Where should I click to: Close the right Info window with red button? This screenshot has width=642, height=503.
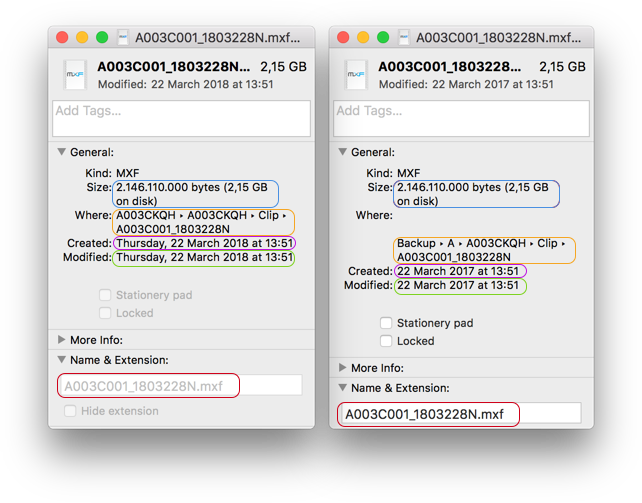click(343, 37)
